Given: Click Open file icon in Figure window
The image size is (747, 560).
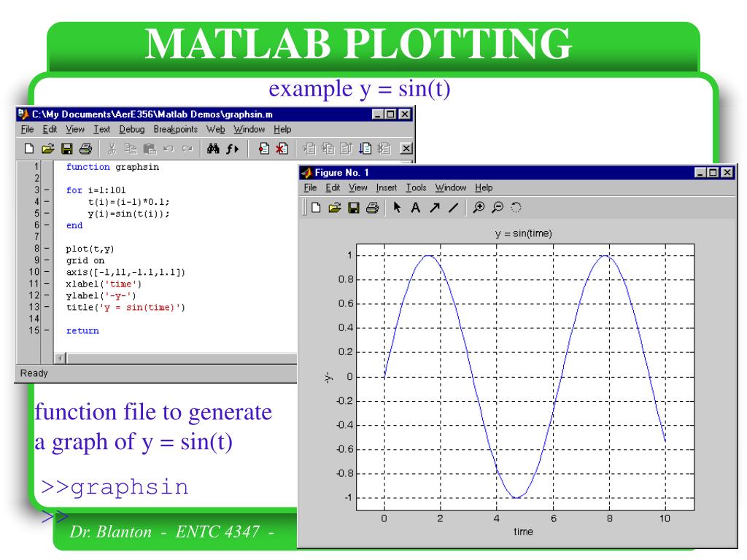Looking at the screenshot, I should (335, 208).
